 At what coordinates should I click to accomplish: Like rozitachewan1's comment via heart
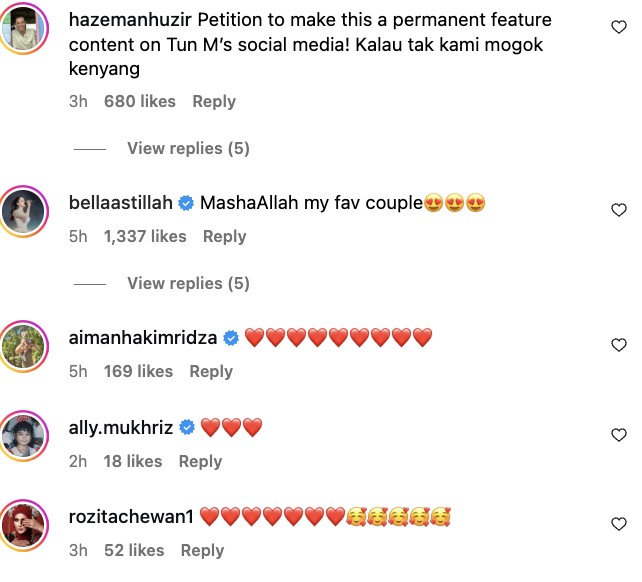618,524
